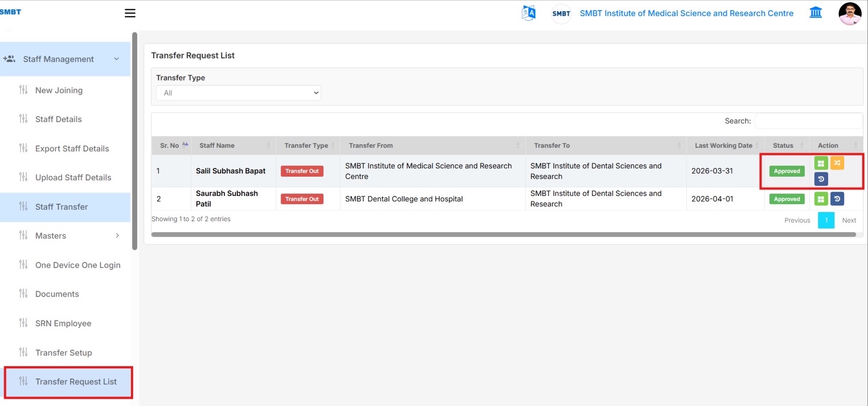Click staff name Saurabh Subhash Patil
Viewport: 868px width, 406px height.
pyautogui.click(x=227, y=199)
